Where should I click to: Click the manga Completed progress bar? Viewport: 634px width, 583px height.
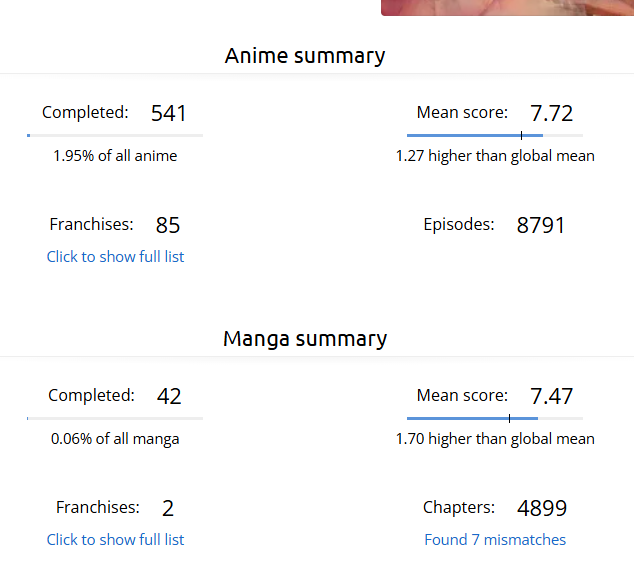tap(115, 418)
